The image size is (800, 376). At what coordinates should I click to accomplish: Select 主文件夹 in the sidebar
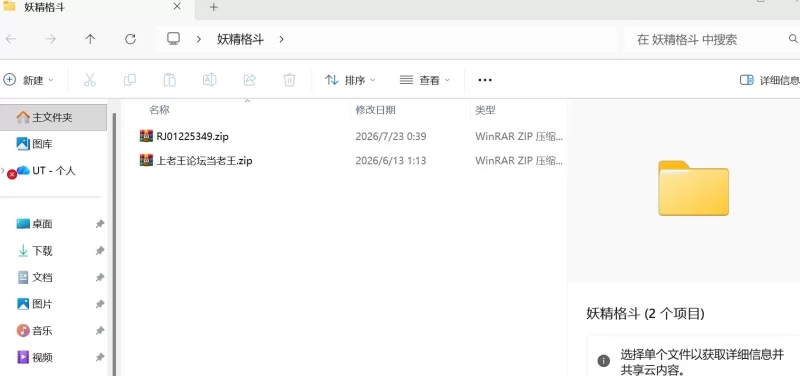[x=54, y=117]
